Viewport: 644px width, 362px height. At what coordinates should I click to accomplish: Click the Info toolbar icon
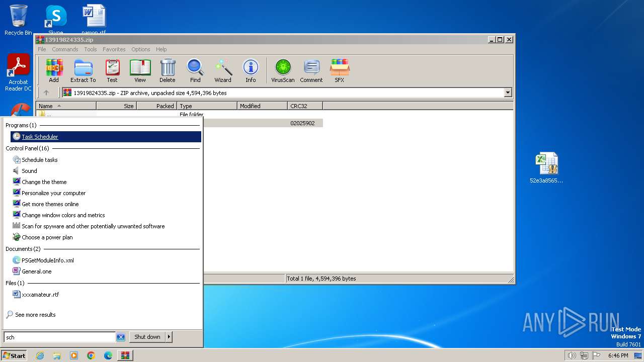(251, 71)
